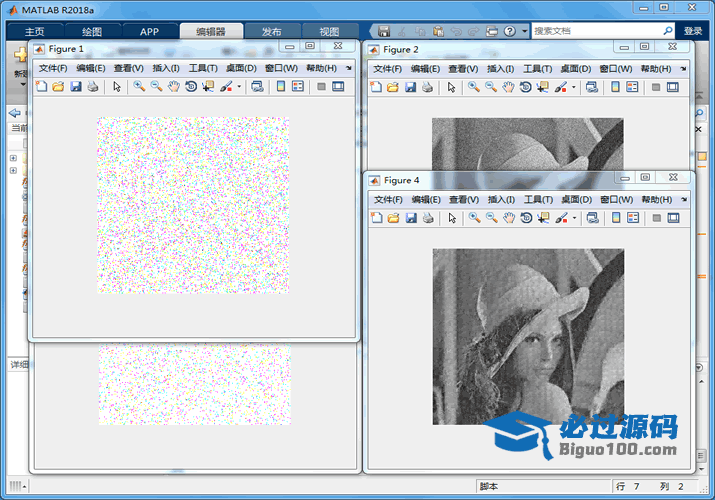
Task: Select Rotate 3D tool in Figure 4
Action: pos(527,218)
